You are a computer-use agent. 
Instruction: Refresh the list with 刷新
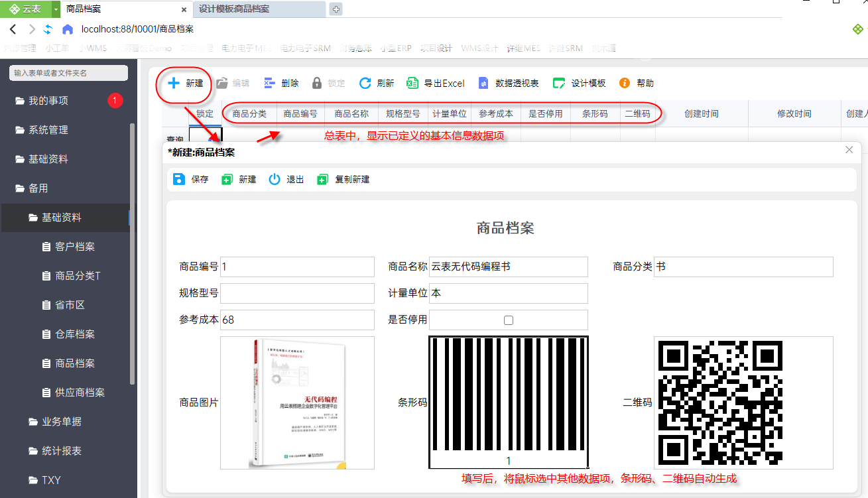[x=377, y=84]
